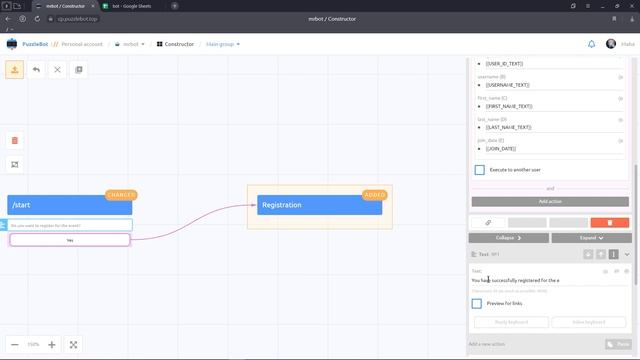Click the variable icon beside first_name (C) field
This screenshot has height=360, width=640.
[x=620, y=98]
